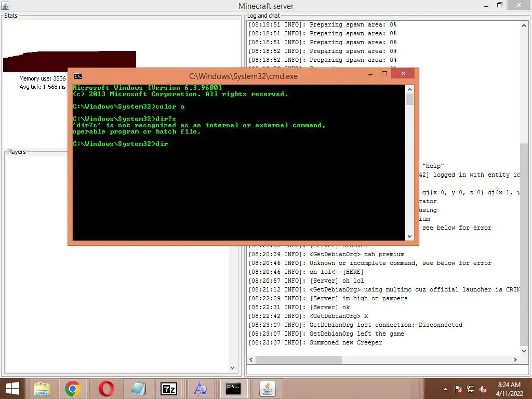Image resolution: width=532 pixels, height=399 pixels.
Task: Click the 'Minecraft server' title bar
Action: 265,6
